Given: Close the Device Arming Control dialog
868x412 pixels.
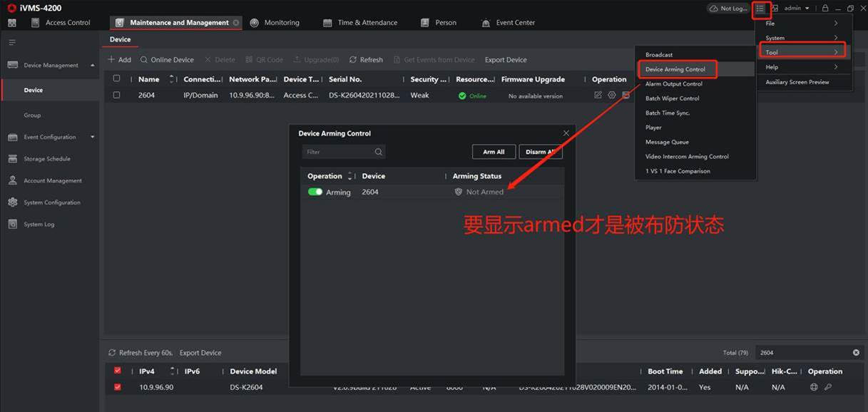Looking at the screenshot, I should tap(566, 133).
